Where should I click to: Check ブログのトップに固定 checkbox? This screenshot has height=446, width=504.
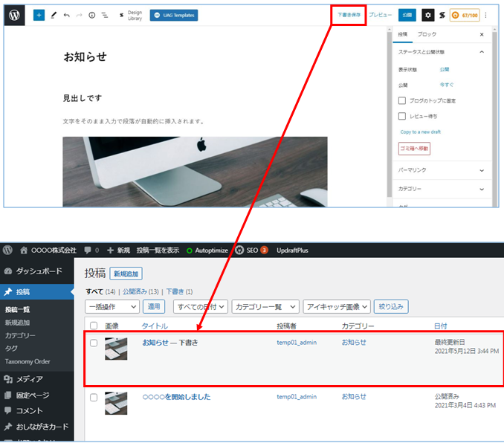click(x=401, y=100)
